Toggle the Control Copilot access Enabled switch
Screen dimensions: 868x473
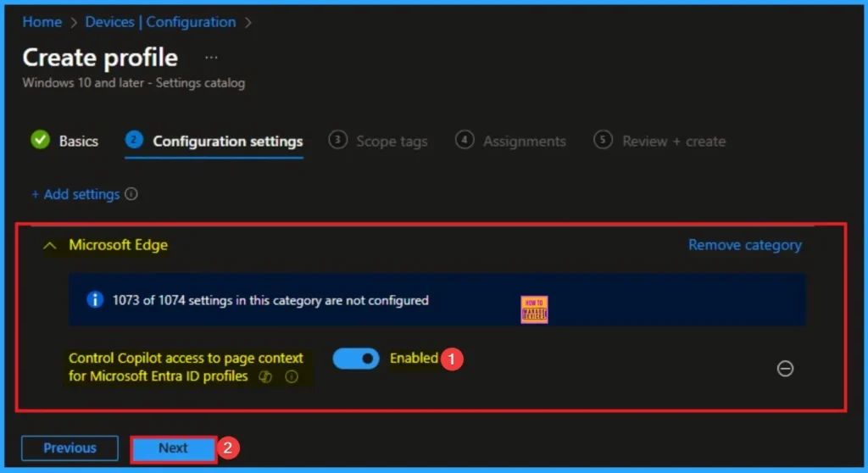[356, 359]
